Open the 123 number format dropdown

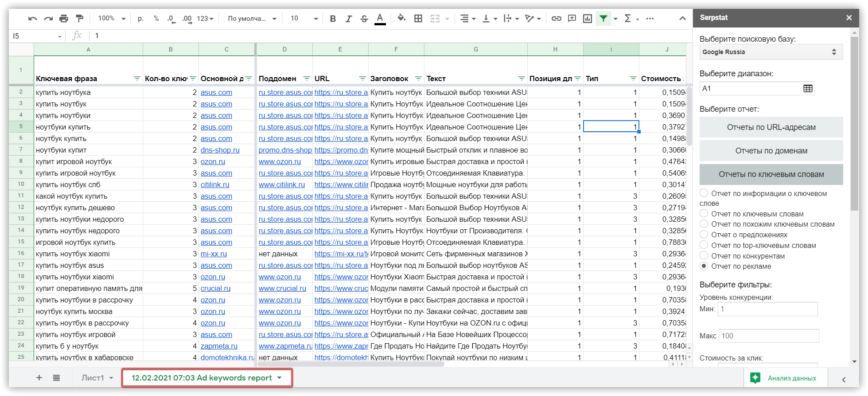coord(205,19)
